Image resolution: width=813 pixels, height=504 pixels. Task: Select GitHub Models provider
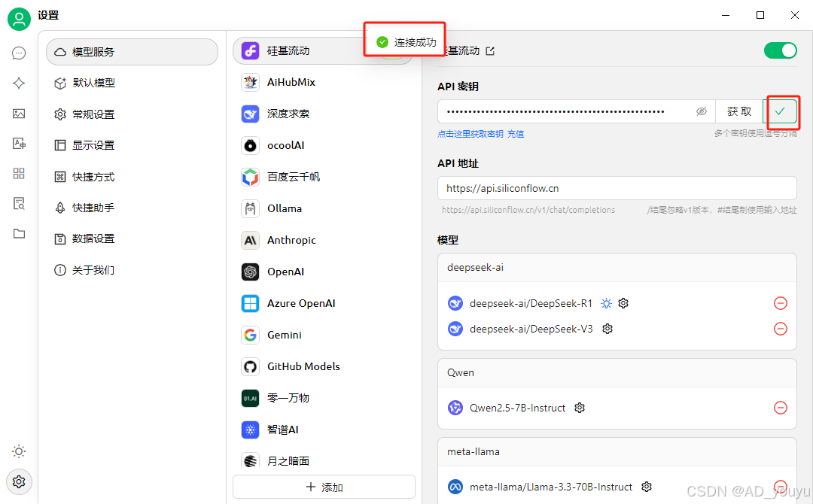click(322, 366)
